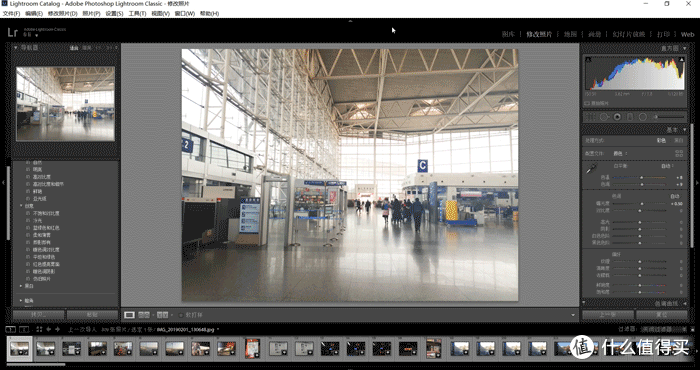Select the Spot Removal tool
Viewport: 700px width, 370px height.
604,116
